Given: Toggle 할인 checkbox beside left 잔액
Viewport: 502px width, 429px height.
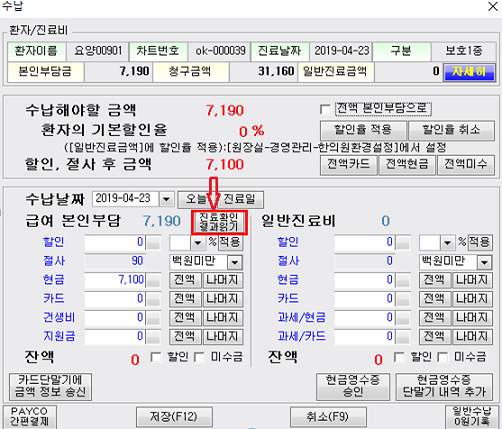Looking at the screenshot, I should click(156, 357).
